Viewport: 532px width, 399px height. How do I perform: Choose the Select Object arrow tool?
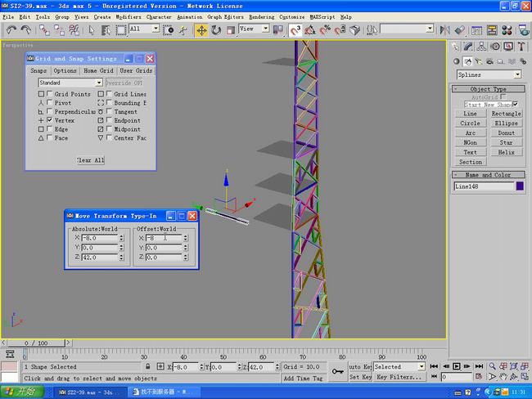coord(91,30)
